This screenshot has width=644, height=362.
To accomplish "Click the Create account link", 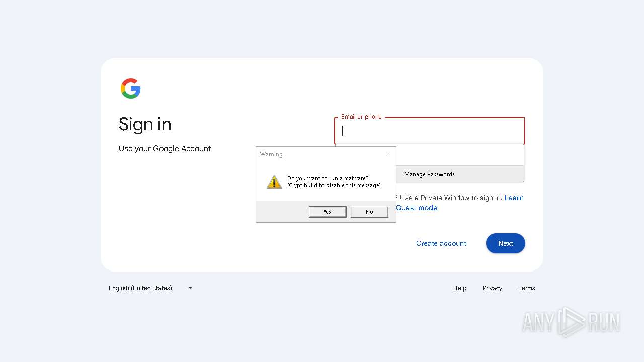I will point(441,243).
